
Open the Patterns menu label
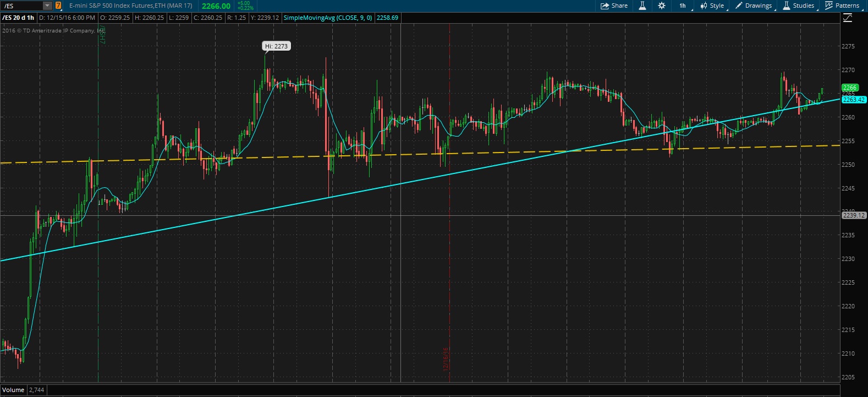click(x=847, y=6)
